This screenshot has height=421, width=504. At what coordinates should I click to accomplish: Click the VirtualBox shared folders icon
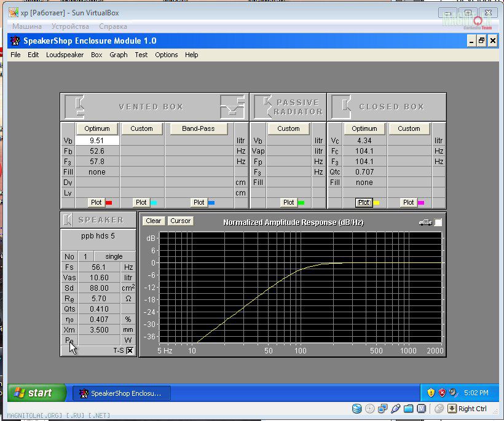tap(408, 409)
